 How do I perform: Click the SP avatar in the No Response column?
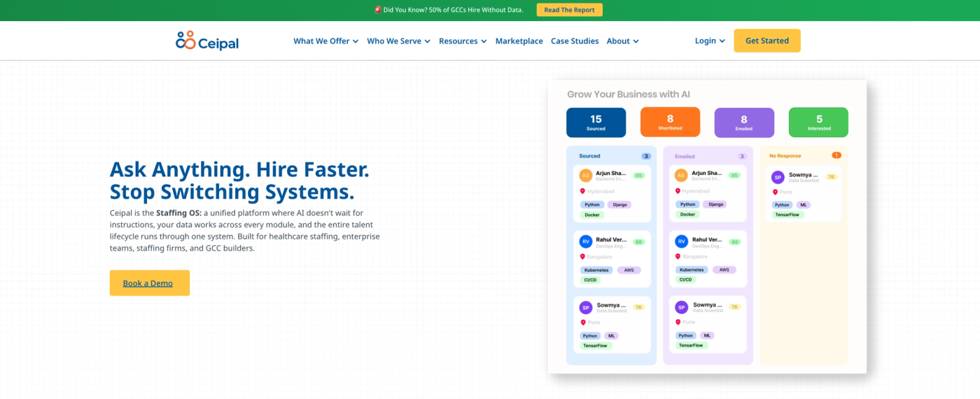pyautogui.click(x=778, y=177)
